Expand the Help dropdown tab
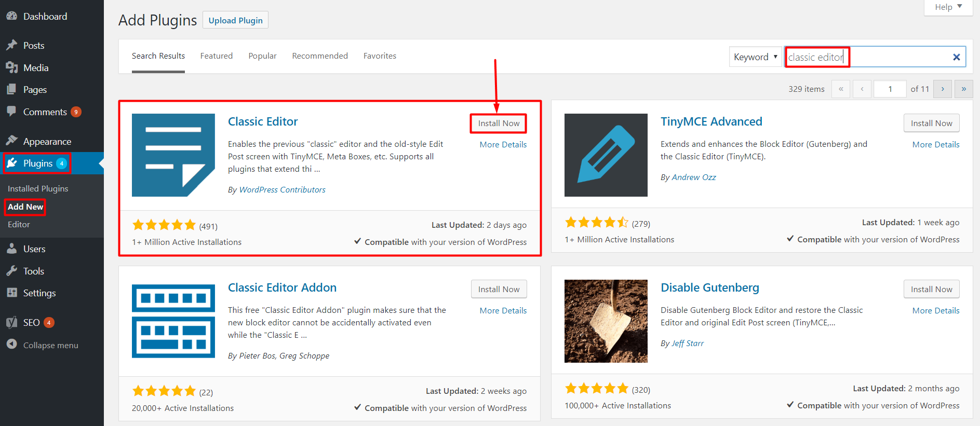This screenshot has height=426, width=980. (x=948, y=7)
